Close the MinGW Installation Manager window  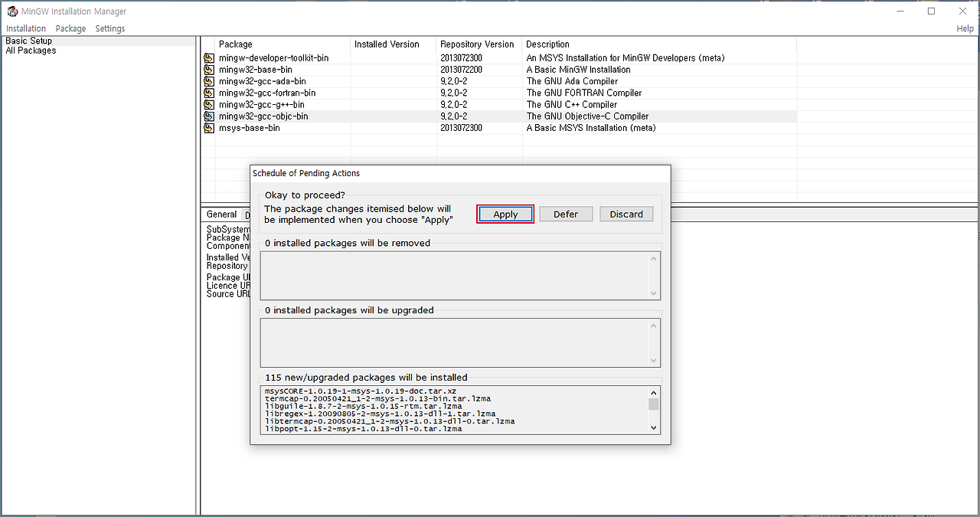tap(962, 11)
